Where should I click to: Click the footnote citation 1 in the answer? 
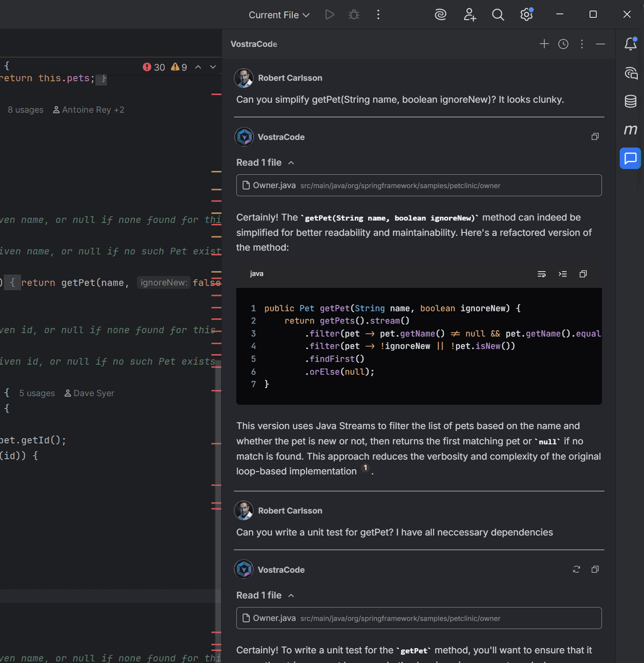[365, 468]
